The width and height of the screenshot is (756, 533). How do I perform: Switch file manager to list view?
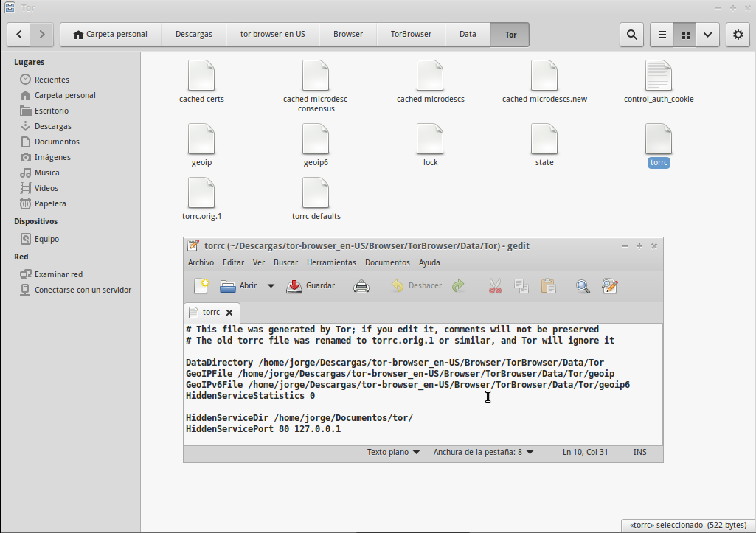[x=662, y=35]
